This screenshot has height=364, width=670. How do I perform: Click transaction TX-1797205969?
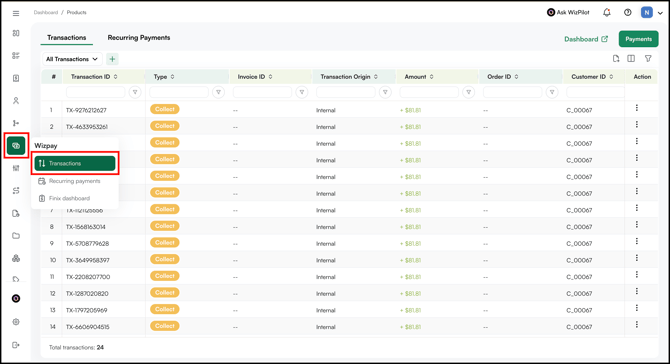coord(86,310)
